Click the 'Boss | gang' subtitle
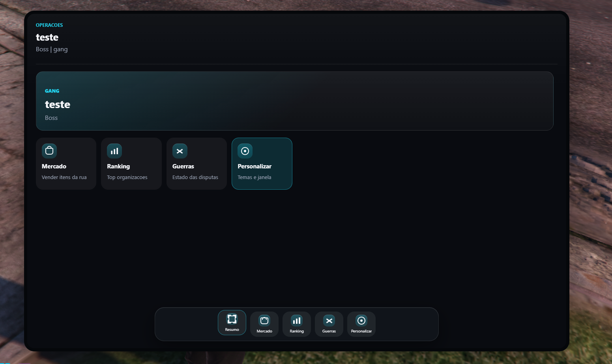Viewport: 612px width, 364px height. [x=52, y=49]
